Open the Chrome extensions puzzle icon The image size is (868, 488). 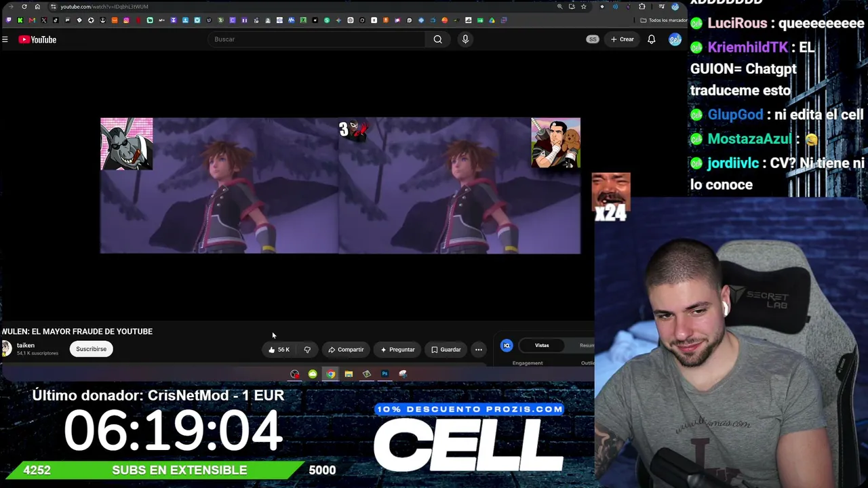point(642,7)
